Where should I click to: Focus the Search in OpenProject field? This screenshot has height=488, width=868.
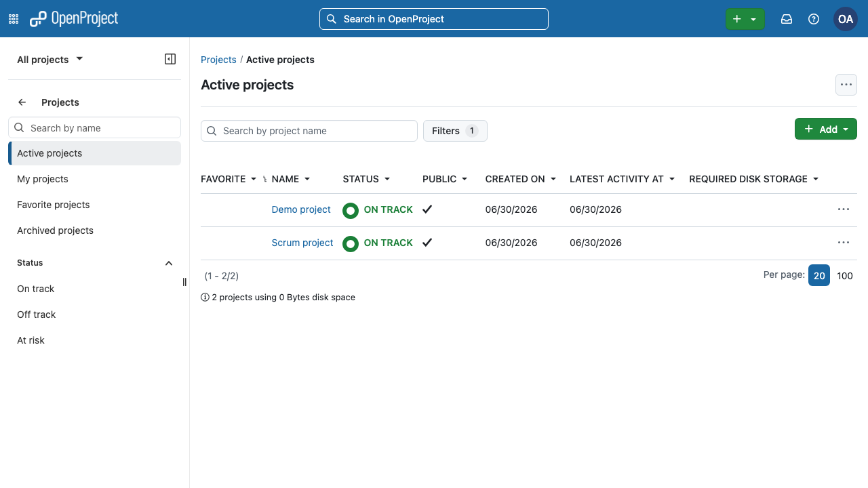tap(434, 19)
